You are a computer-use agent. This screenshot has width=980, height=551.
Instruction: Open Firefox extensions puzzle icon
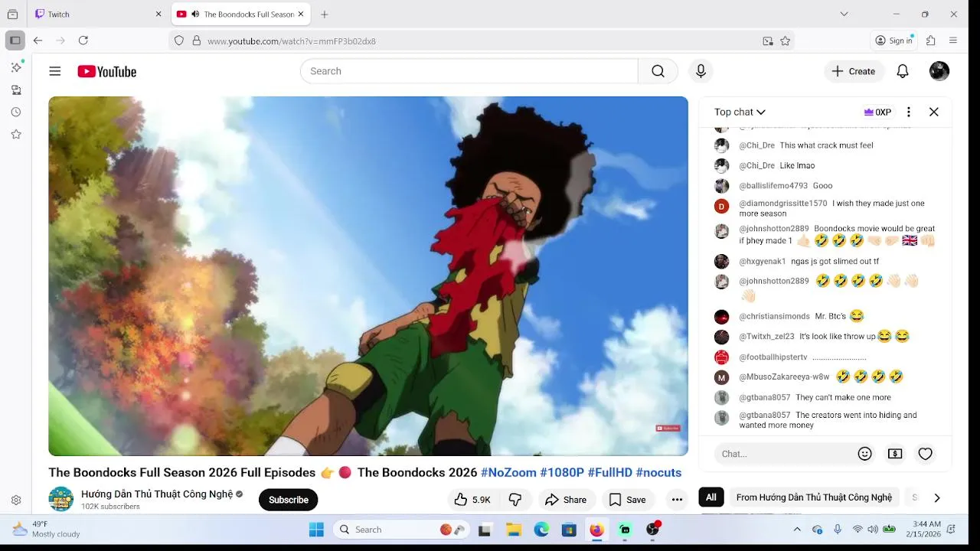coord(931,41)
